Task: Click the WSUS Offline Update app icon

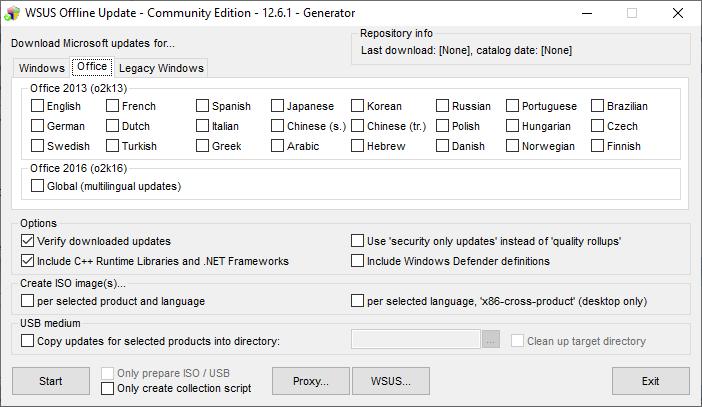Action: coord(12,13)
